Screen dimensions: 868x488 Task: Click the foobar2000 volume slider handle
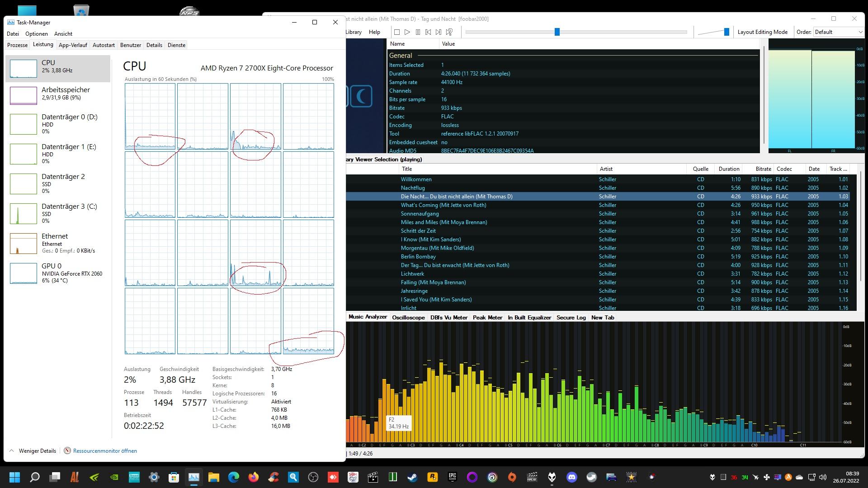pos(726,32)
